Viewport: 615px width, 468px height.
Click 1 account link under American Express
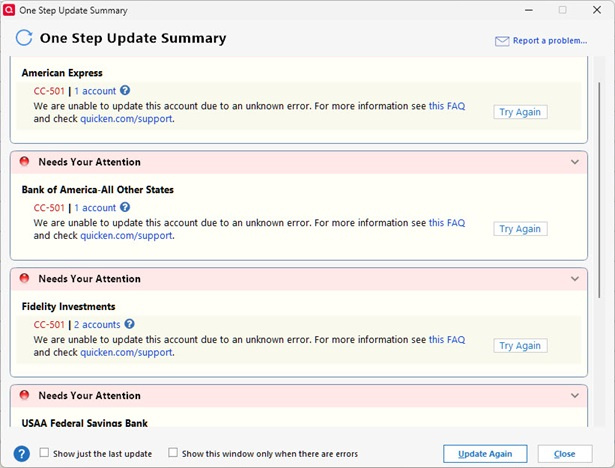(95, 91)
